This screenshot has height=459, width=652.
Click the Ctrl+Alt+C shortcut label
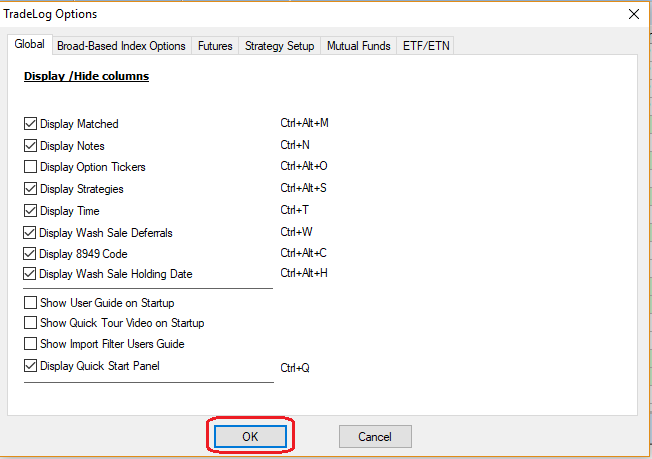point(304,253)
